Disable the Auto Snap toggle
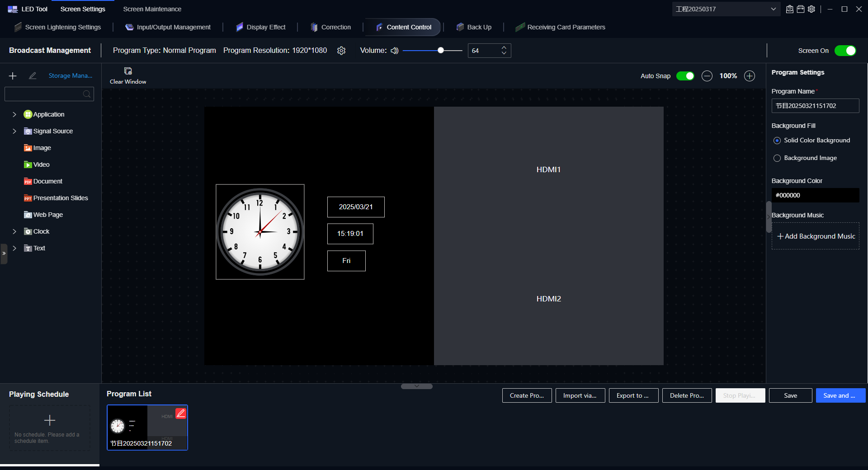The height and width of the screenshot is (470, 868). point(685,76)
